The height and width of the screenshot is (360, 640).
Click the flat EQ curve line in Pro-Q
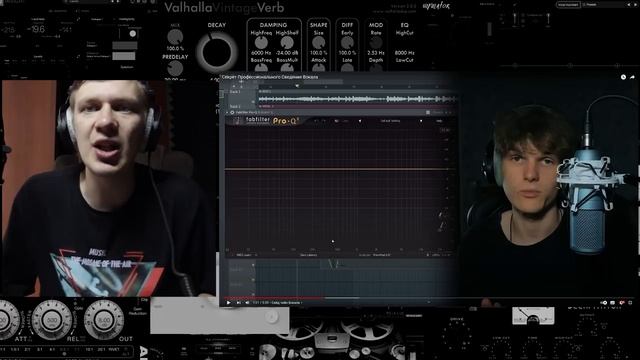[339, 169]
